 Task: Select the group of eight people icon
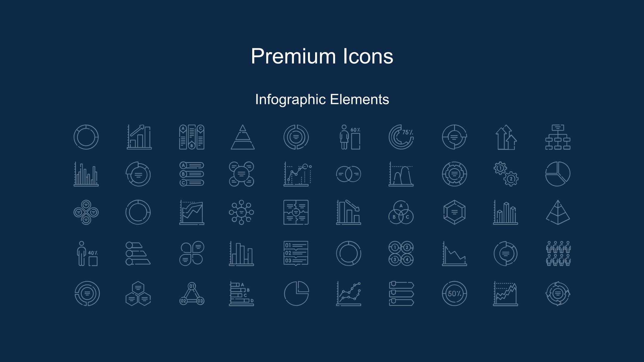pos(558,254)
